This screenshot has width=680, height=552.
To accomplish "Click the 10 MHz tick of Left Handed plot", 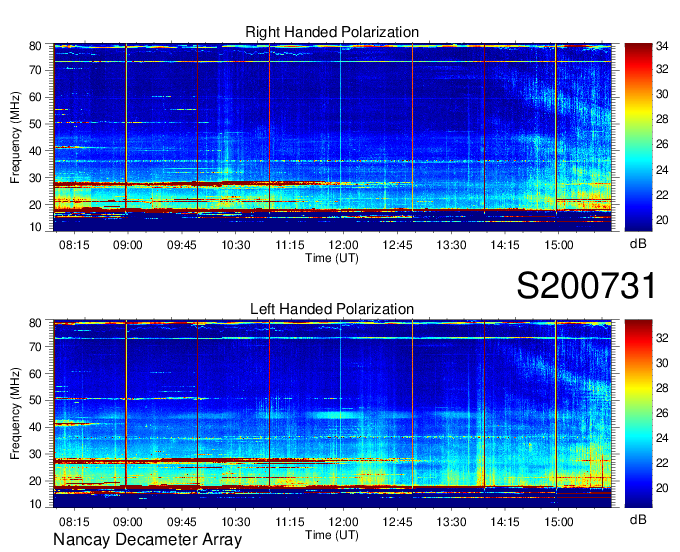I will pyautogui.click(x=35, y=503).
